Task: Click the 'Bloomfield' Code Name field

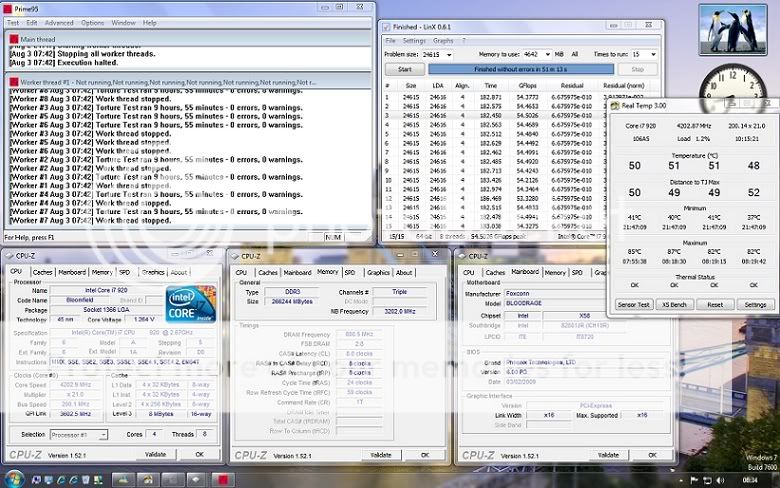Action: click(80, 300)
